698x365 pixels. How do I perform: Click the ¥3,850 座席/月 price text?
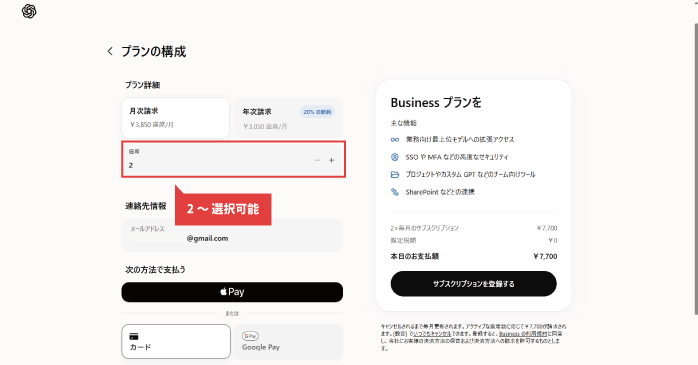point(152,125)
